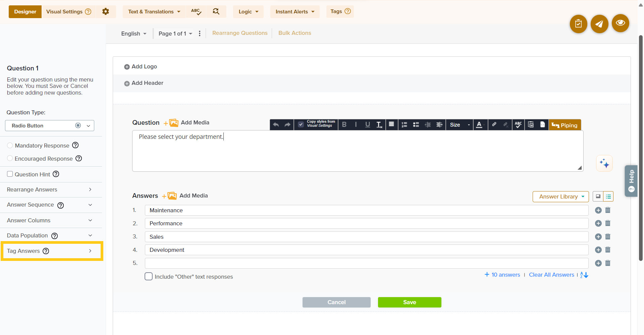
Task: Enable the Question Hint checkbox
Action: pos(10,174)
